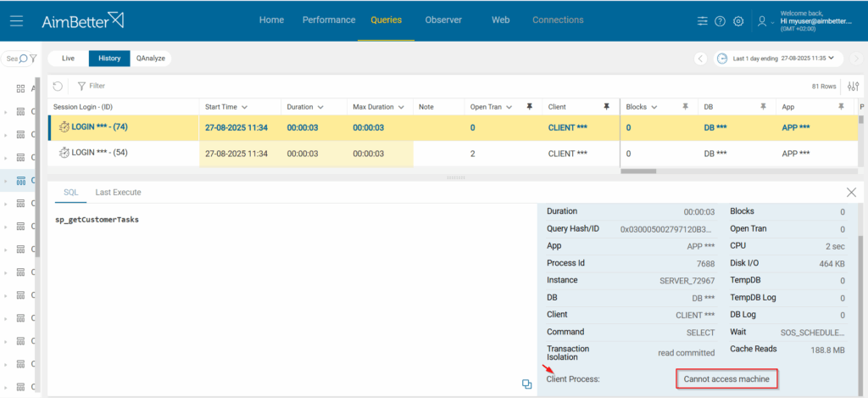Click the Cannot access machine message

pyautogui.click(x=726, y=379)
